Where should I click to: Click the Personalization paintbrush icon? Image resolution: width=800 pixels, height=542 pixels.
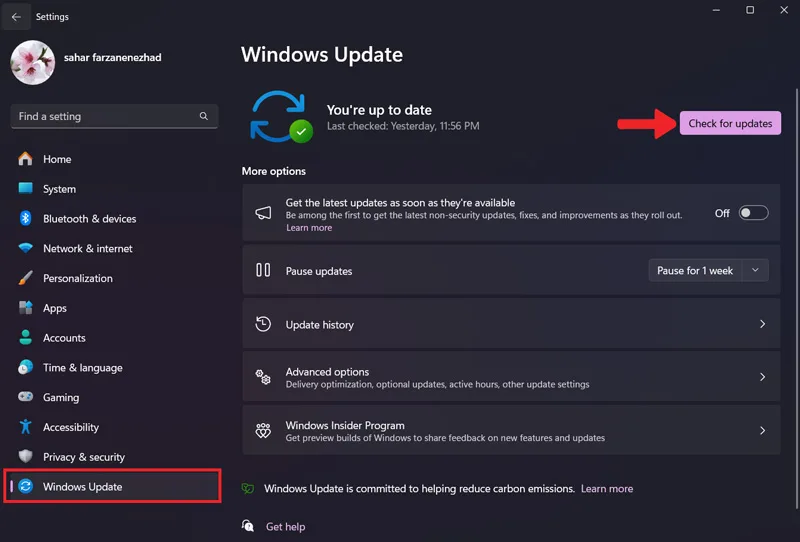point(25,278)
